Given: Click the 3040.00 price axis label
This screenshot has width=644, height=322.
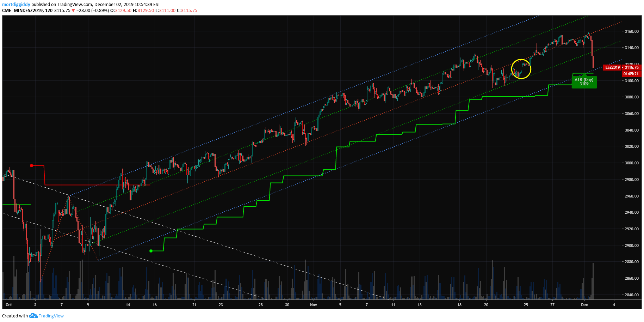Looking at the screenshot, I should [632, 130].
